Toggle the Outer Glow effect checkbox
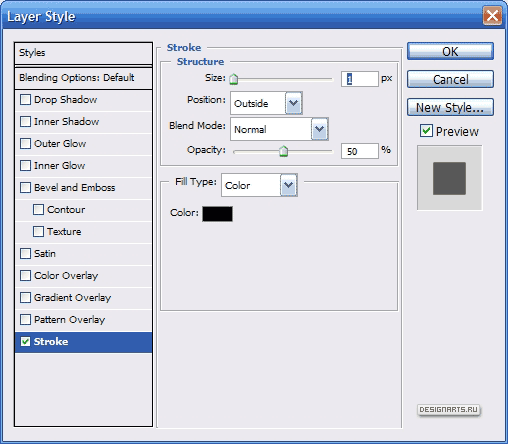 coord(25,144)
